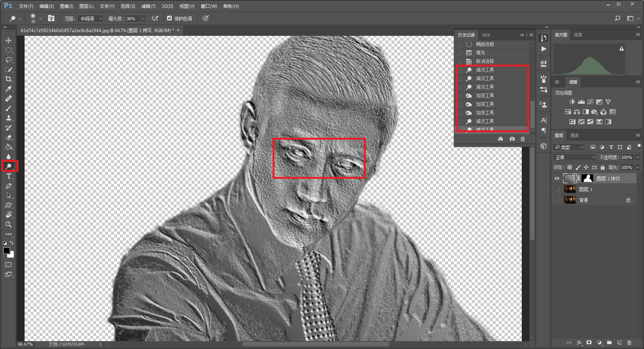Create new snapshot in History panel
This screenshot has height=349, width=644.
[x=512, y=139]
